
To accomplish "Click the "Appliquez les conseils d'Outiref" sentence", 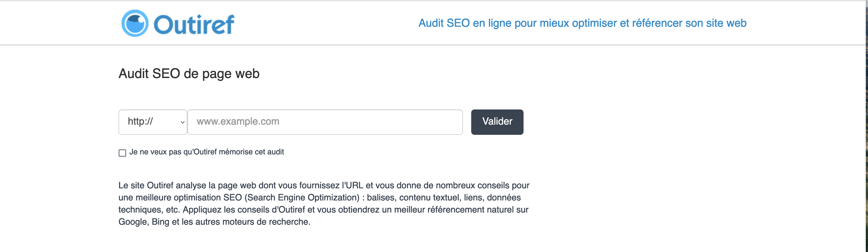I will click(x=244, y=210).
